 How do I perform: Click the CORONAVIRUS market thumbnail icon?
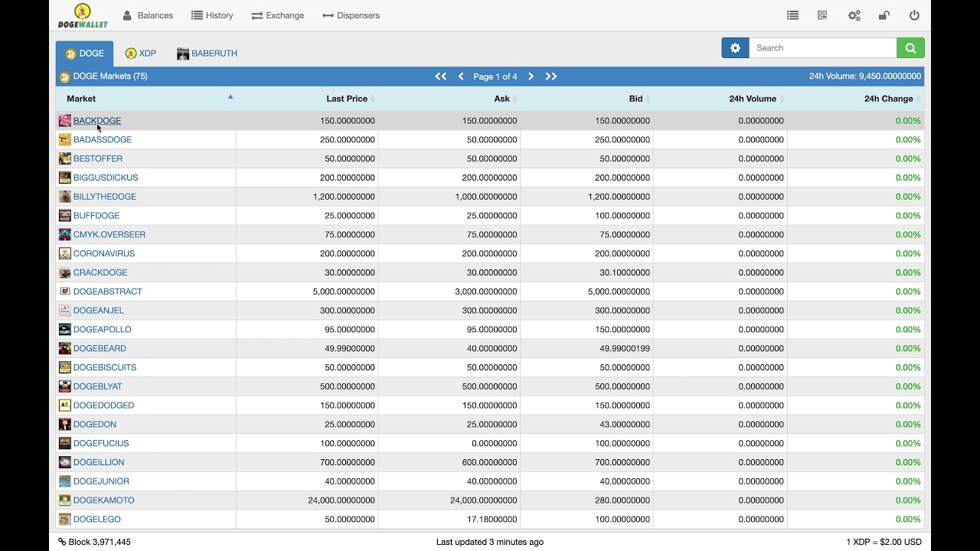(x=65, y=253)
